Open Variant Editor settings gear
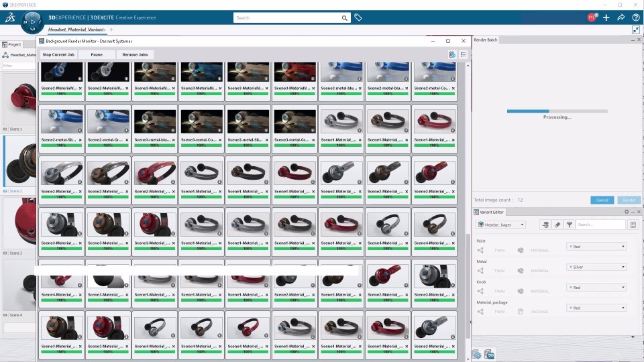This screenshot has height=362, width=644. coord(627,212)
